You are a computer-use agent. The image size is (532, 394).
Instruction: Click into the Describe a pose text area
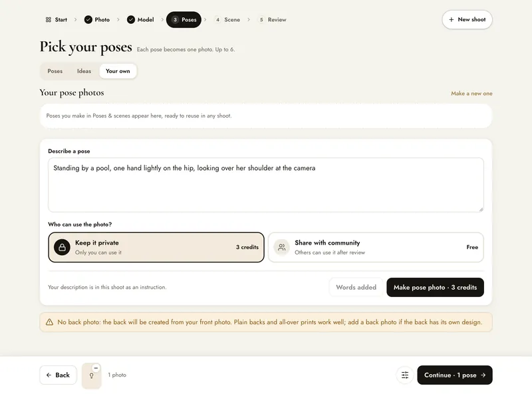tap(265, 185)
